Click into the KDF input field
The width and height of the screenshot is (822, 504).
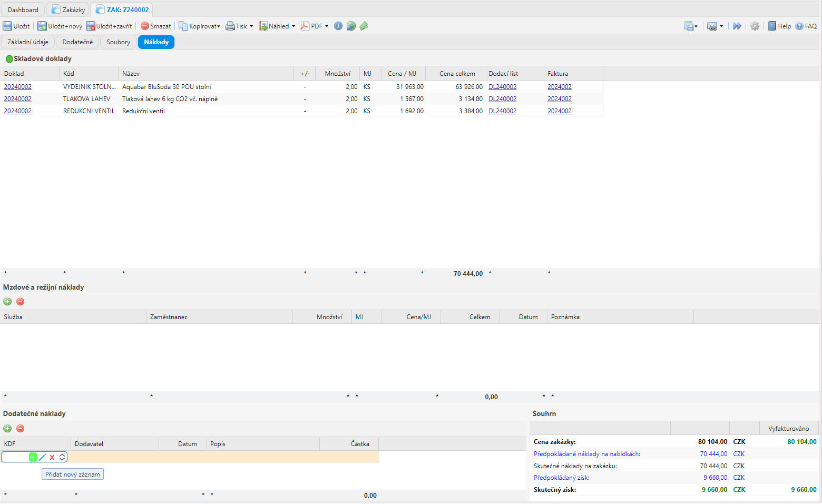[x=16, y=457]
